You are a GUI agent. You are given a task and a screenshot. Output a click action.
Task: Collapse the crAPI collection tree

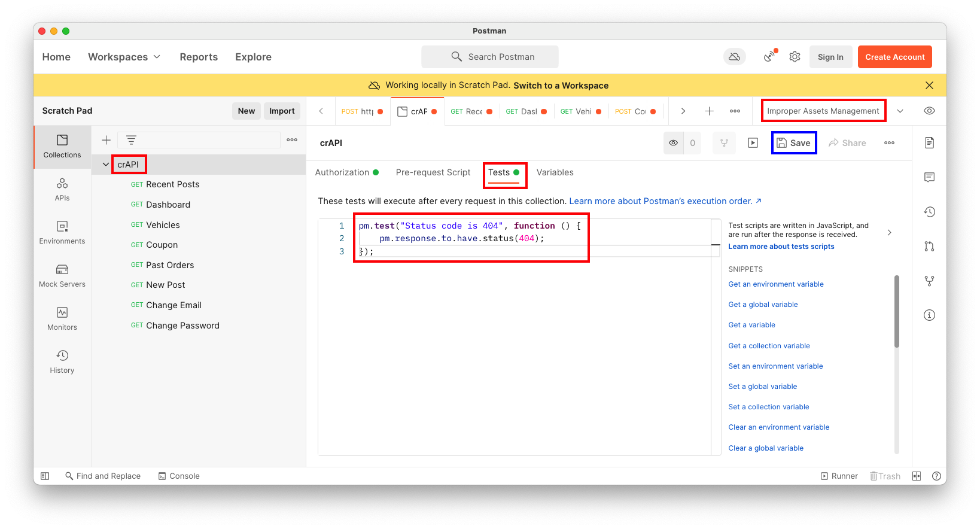pyautogui.click(x=106, y=165)
